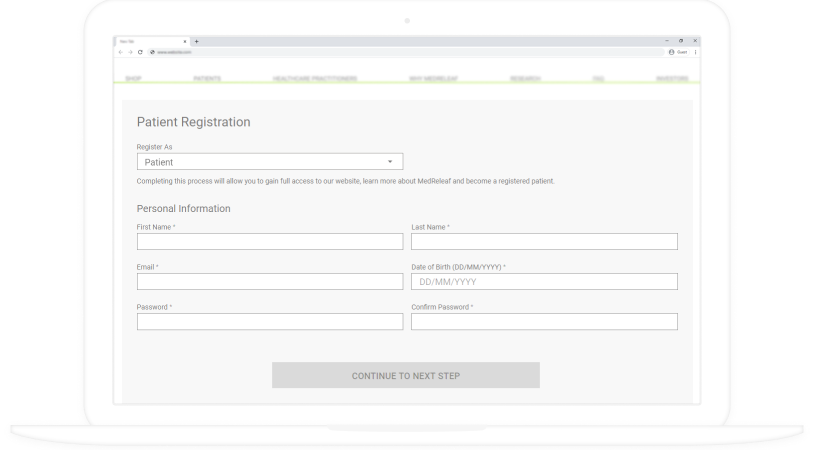Close the current browser tab

pos(185,41)
